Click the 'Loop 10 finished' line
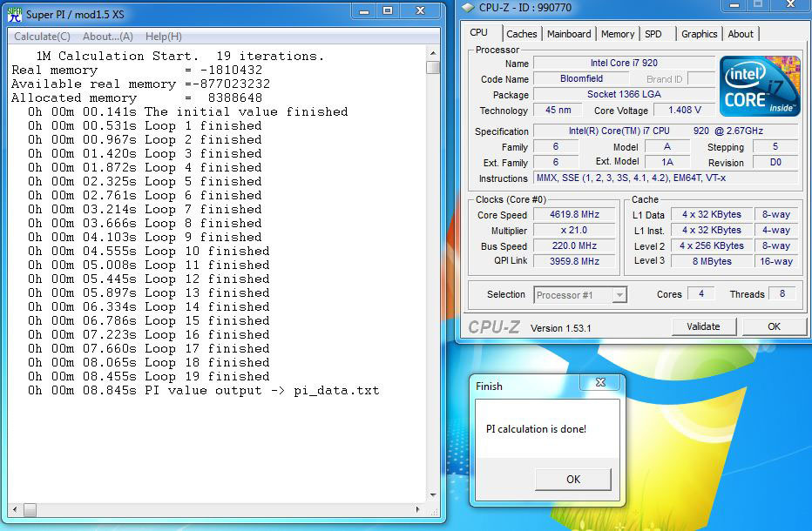Image resolution: width=812 pixels, height=531 pixels. pyautogui.click(x=149, y=251)
